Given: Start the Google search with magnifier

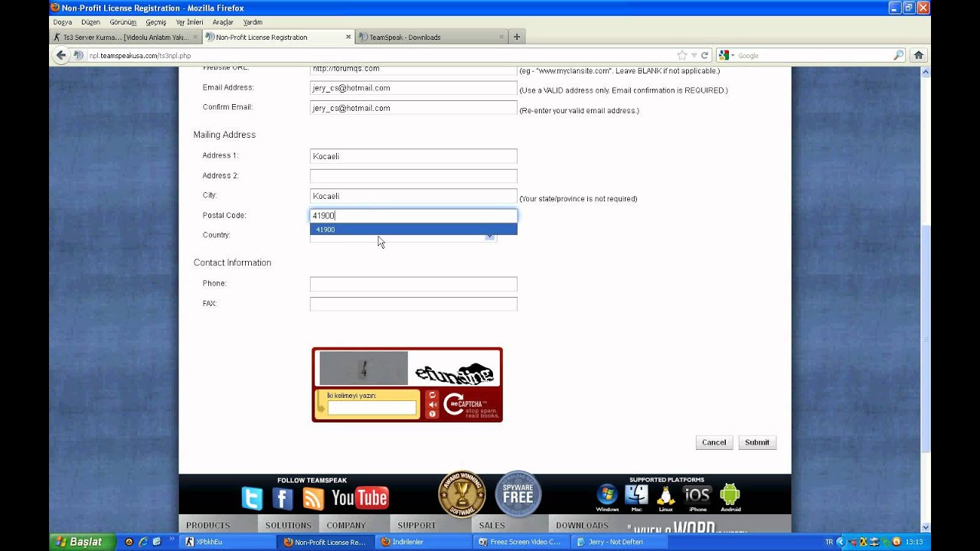Looking at the screenshot, I should (x=899, y=55).
